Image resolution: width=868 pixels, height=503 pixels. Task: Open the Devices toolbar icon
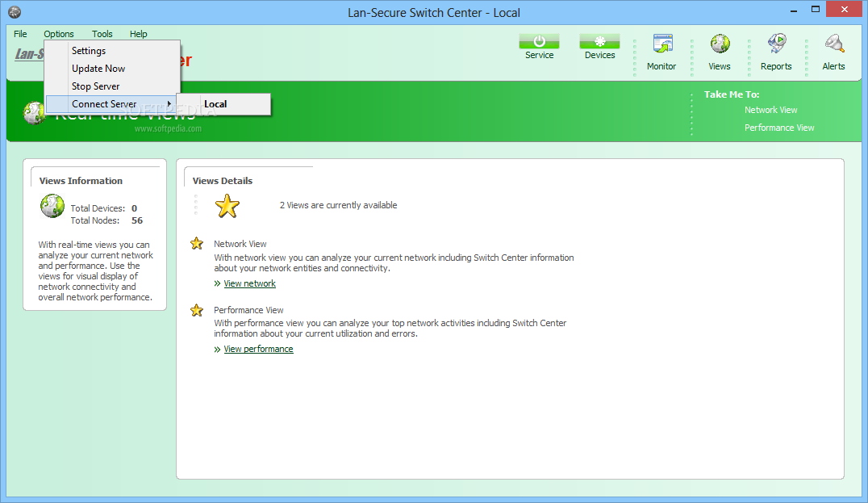point(599,41)
